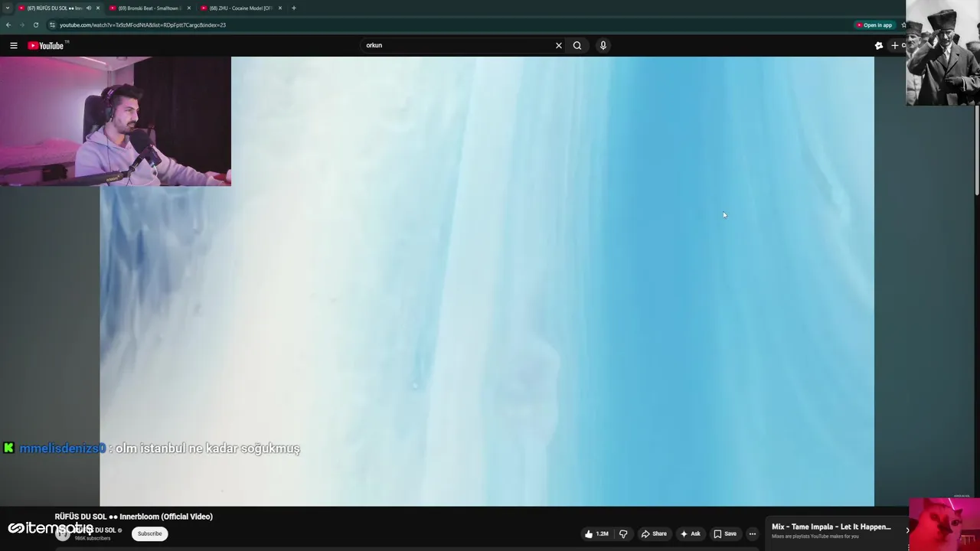Close the ZHU Cocaine Model tab

click(280, 8)
